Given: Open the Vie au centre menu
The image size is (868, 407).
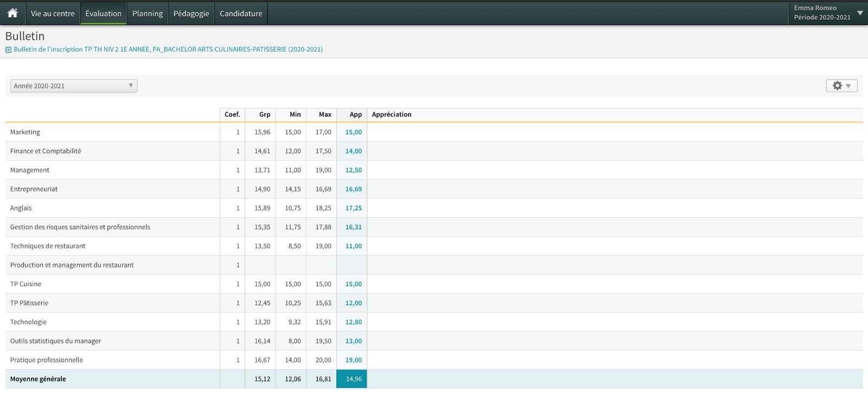Looking at the screenshot, I should (53, 14).
